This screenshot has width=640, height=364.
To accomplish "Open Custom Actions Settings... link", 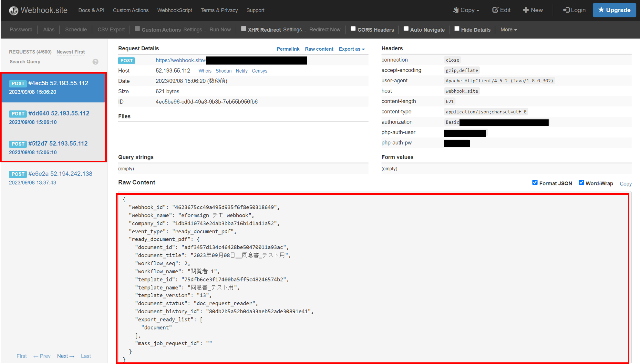I will point(195,30).
